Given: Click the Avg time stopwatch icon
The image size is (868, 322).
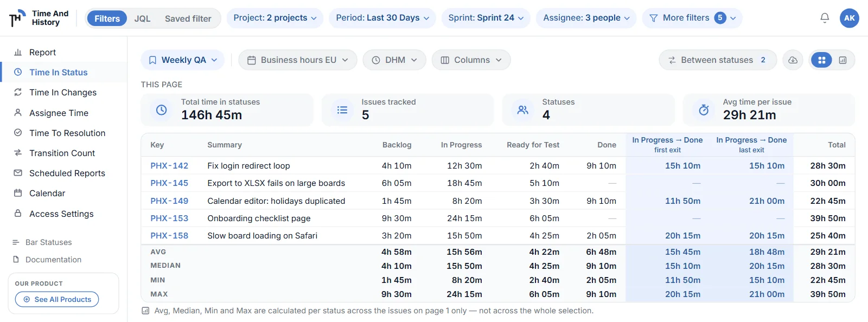Looking at the screenshot, I should tap(704, 110).
